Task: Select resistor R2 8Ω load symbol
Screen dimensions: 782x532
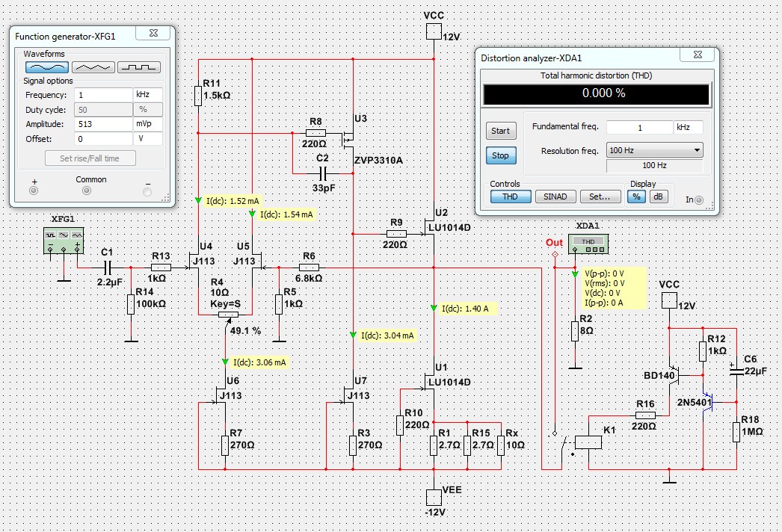Action: point(575,331)
